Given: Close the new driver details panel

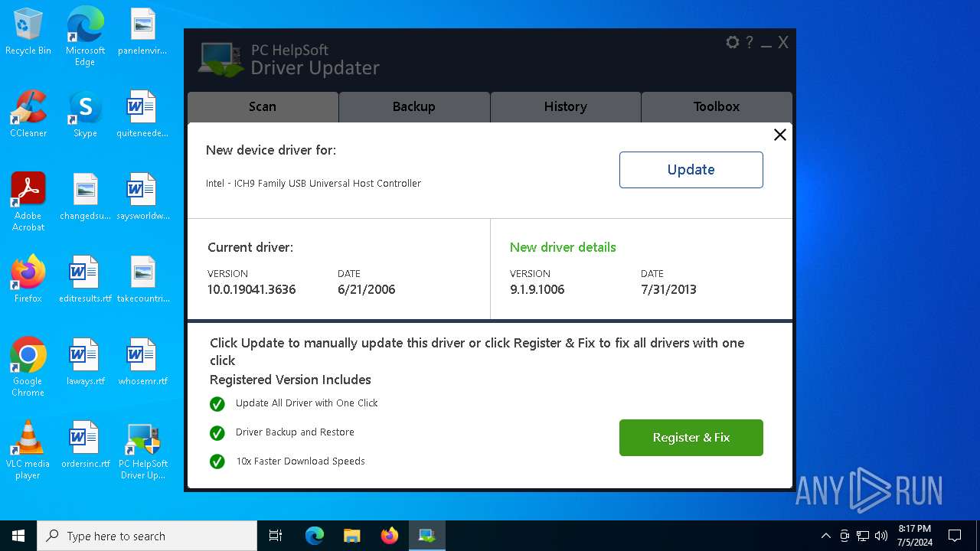Looking at the screenshot, I should [x=779, y=135].
